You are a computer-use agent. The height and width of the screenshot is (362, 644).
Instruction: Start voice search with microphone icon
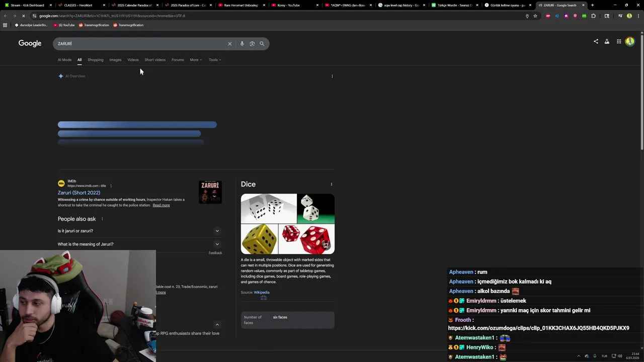[x=242, y=44]
